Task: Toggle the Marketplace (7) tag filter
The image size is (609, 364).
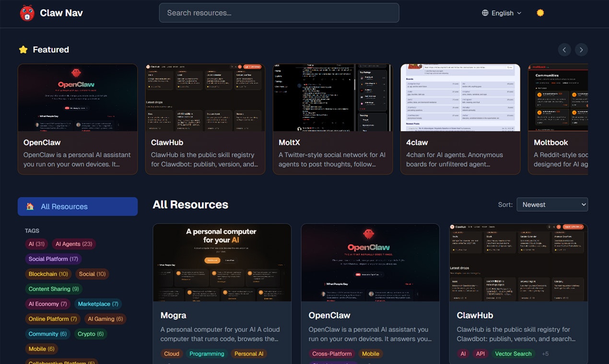Action: pos(98,304)
